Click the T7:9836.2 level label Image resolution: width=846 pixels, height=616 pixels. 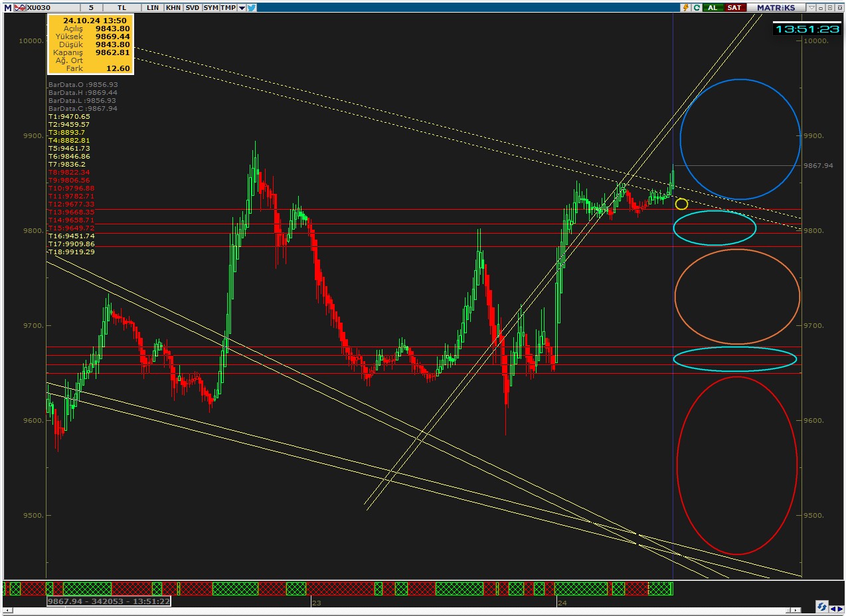click(x=66, y=164)
